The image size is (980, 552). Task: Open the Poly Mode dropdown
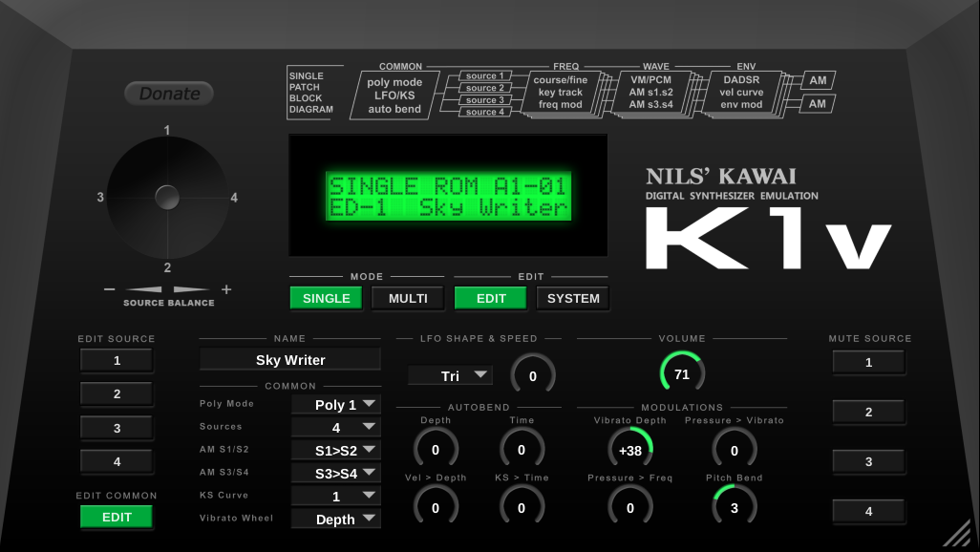[335, 405]
